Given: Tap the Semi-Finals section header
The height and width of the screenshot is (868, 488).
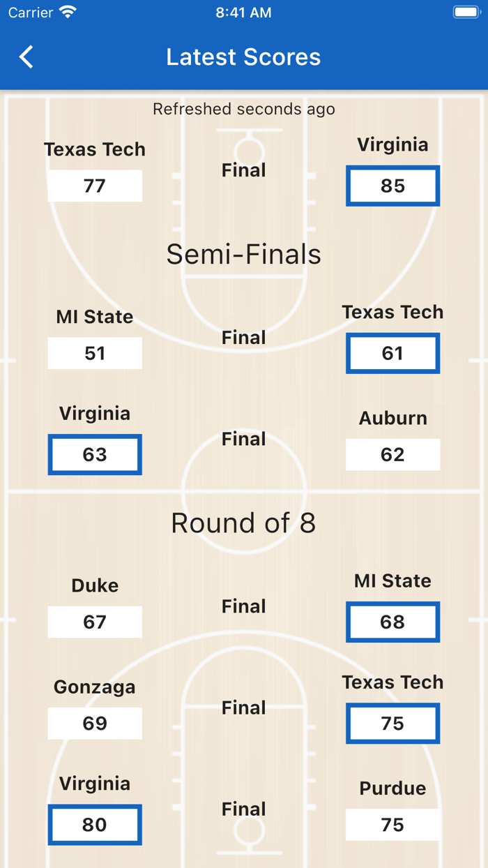Looking at the screenshot, I should (x=243, y=254).
